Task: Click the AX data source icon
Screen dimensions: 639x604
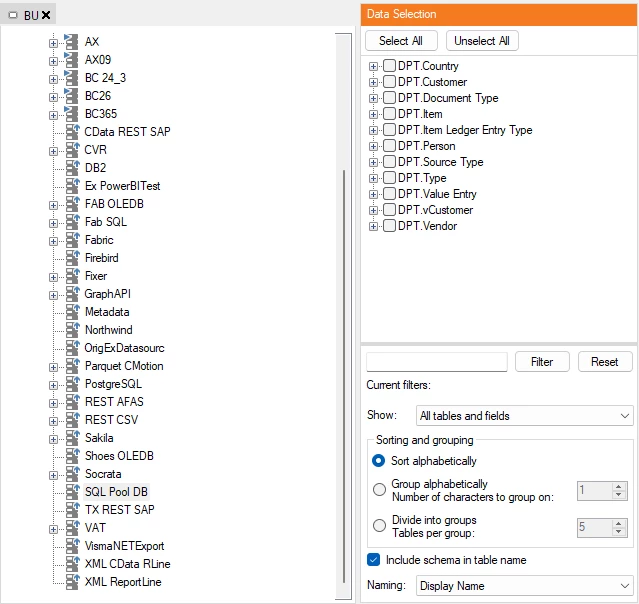Action: point(71,42)
